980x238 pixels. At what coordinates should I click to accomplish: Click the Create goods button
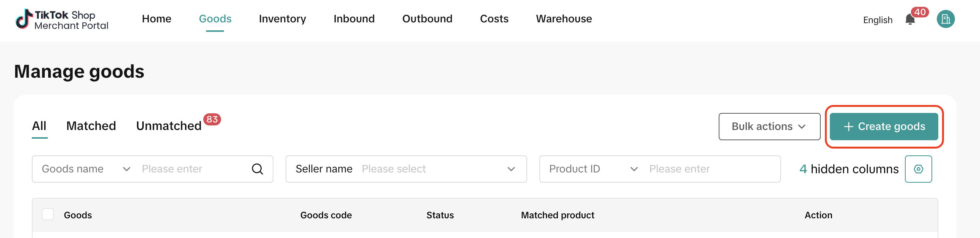pos(883,126)
